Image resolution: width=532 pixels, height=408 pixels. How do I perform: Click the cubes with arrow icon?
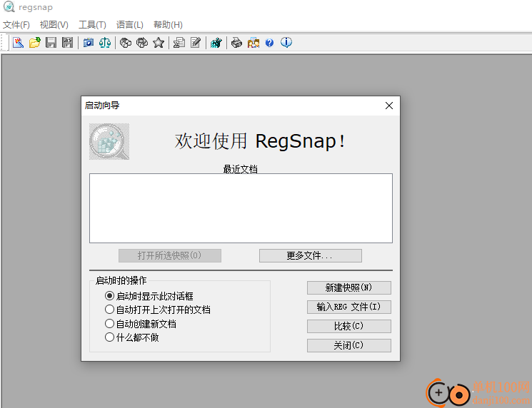(x=142, y=43)
